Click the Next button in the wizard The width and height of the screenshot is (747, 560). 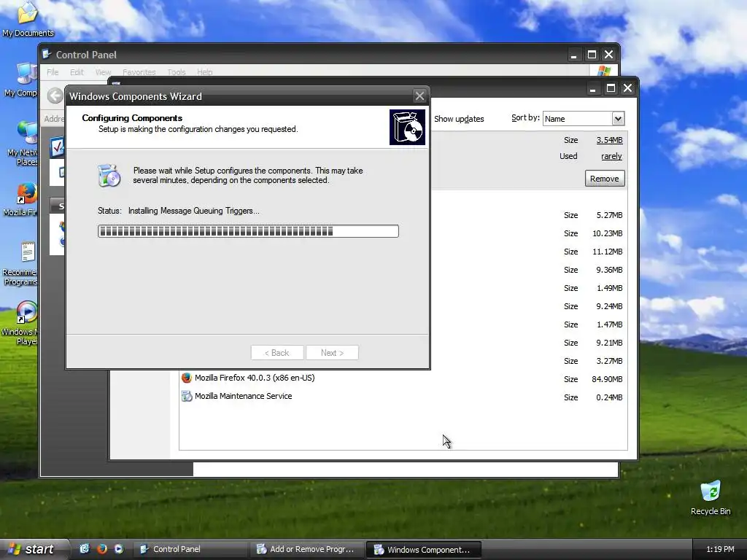pyautogui.click(x=332, y=353)
